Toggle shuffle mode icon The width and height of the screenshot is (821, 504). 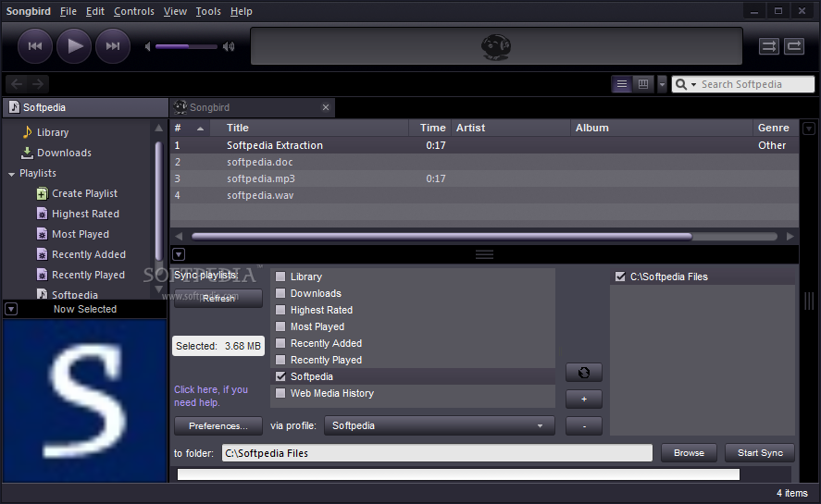click(x=768, y=46)
